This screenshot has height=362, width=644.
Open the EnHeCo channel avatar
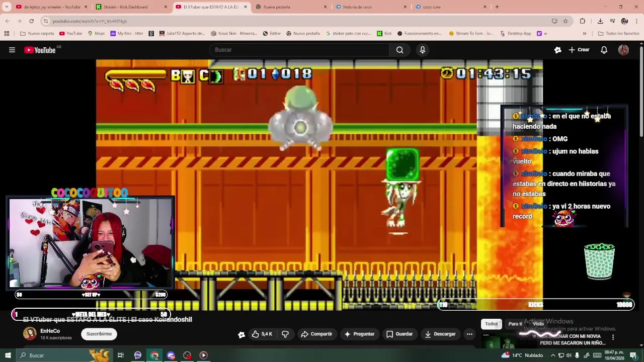tap(30, 333)
